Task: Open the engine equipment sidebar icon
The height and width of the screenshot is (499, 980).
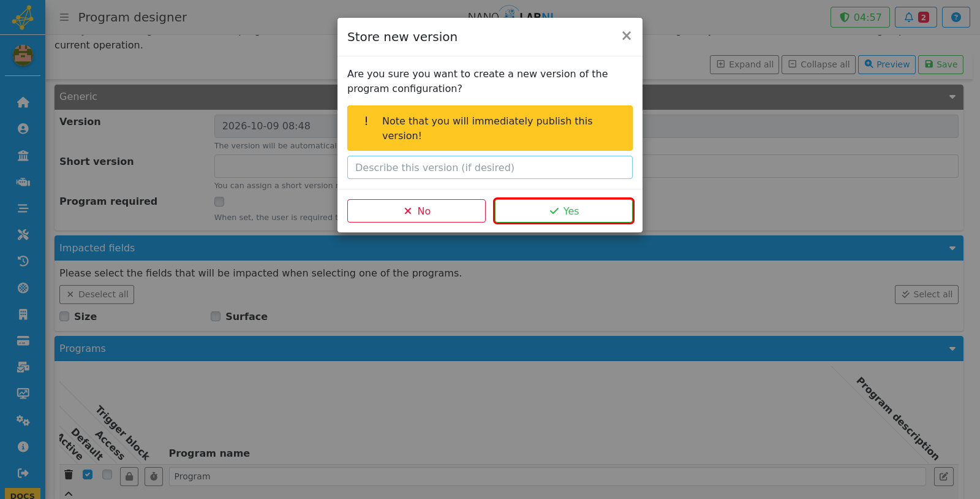Action: pyautogui.click(x=23, y=182)
